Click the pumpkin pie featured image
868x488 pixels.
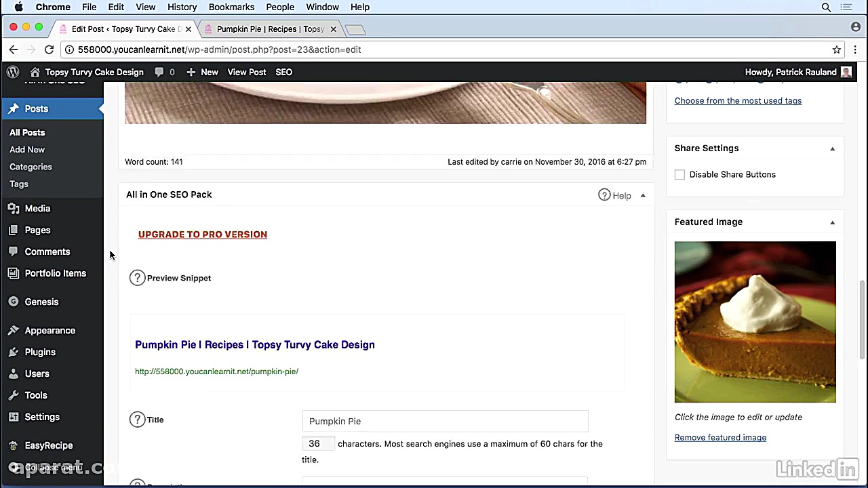click(x=755, y=322)
